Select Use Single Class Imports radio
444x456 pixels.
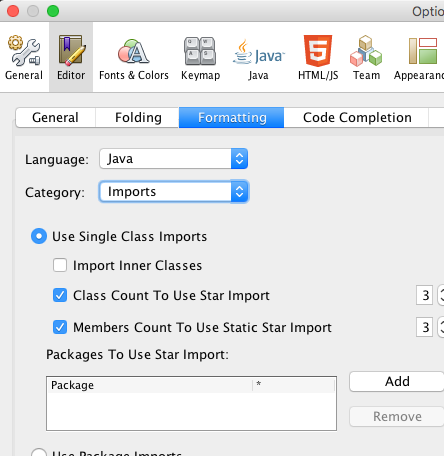click(39, 236)
